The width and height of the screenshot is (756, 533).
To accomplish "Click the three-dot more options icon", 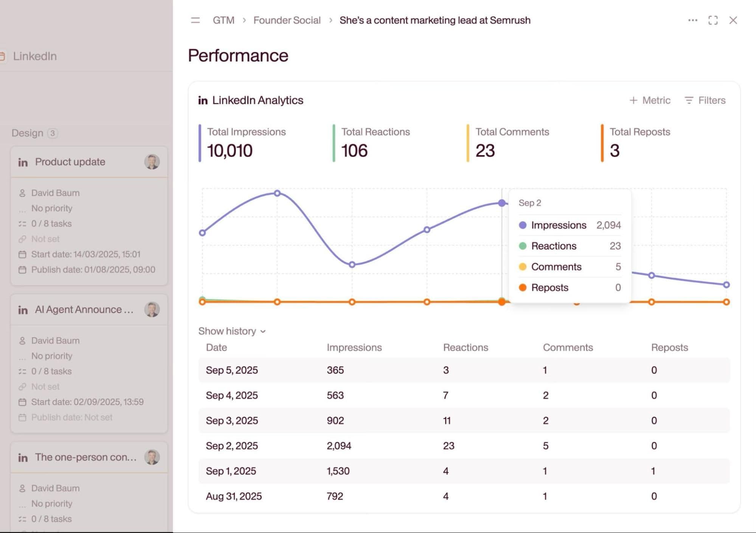I will point(692,20).
